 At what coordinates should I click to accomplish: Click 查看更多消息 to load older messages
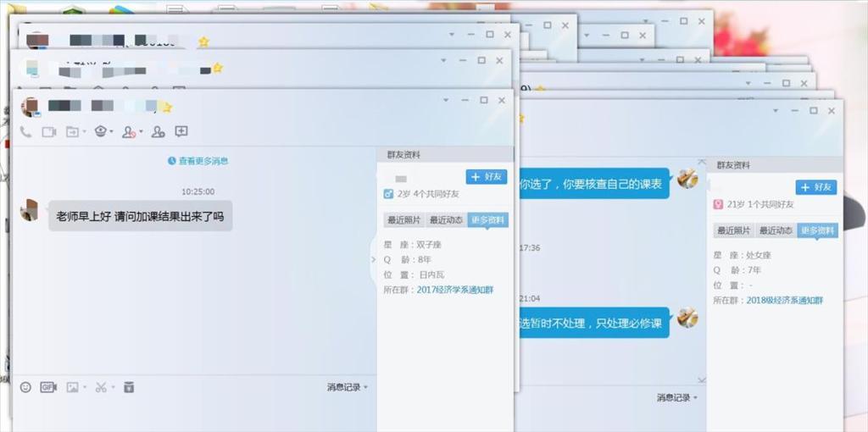click(198, 161)
